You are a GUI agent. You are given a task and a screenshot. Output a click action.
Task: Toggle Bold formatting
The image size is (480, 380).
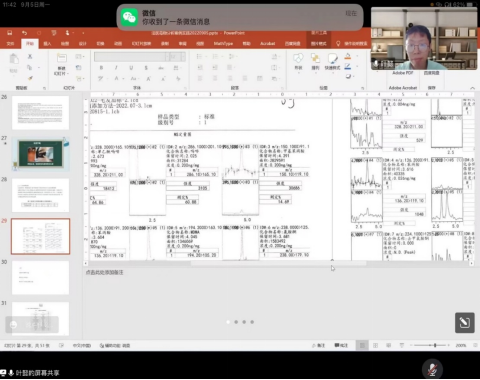(101, 68)
